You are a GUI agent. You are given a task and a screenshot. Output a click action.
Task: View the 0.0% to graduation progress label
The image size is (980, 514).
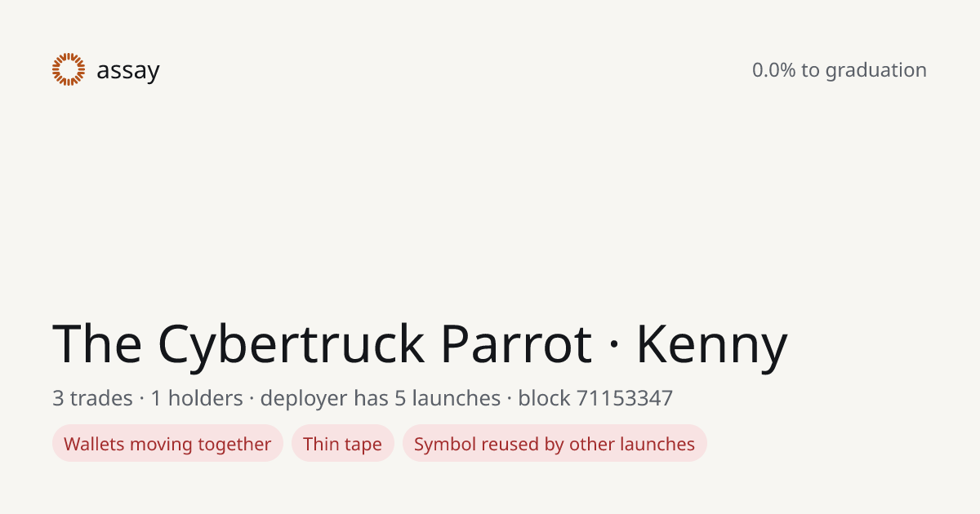(x=840, y=70)
